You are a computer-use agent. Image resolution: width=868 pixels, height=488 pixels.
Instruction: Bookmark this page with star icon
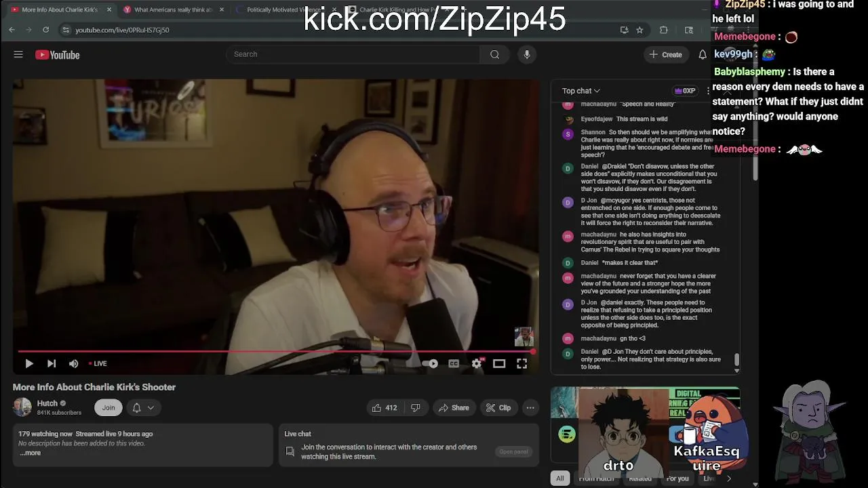639,30
